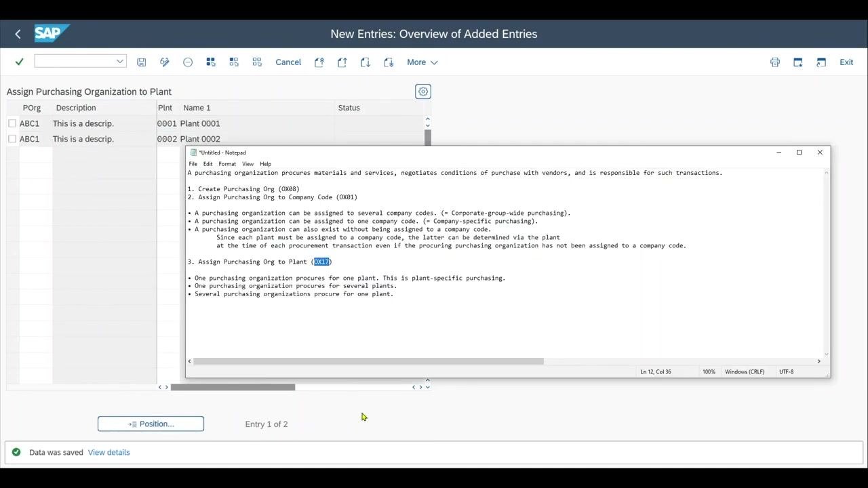Open Notepad Format menu
This screenshot has height=488, width=868.
tap(227, 164)
